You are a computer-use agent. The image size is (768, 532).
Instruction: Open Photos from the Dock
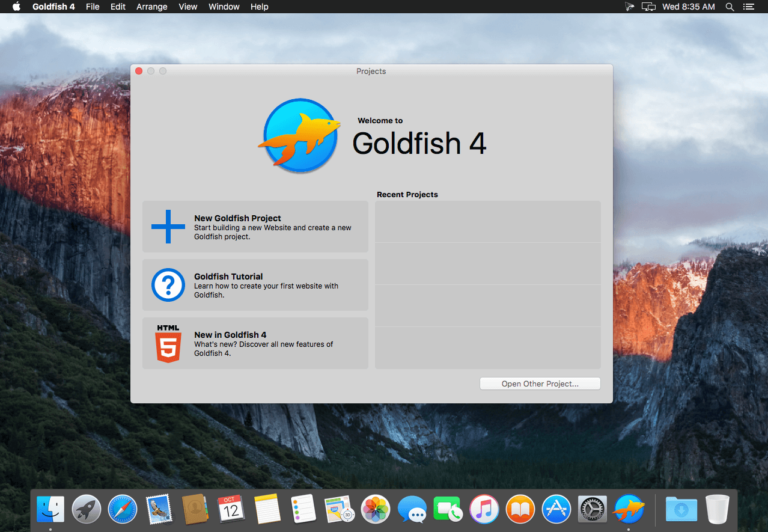pyautogui.click(x=376, y=510)
